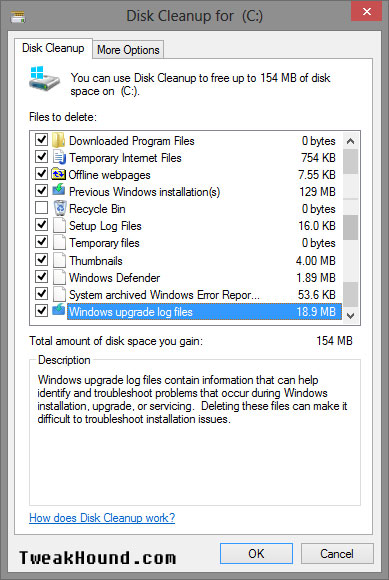Click the Temporary Internet Files icon
The height and width of the screenshot is (580, 389).
(59, 158)
